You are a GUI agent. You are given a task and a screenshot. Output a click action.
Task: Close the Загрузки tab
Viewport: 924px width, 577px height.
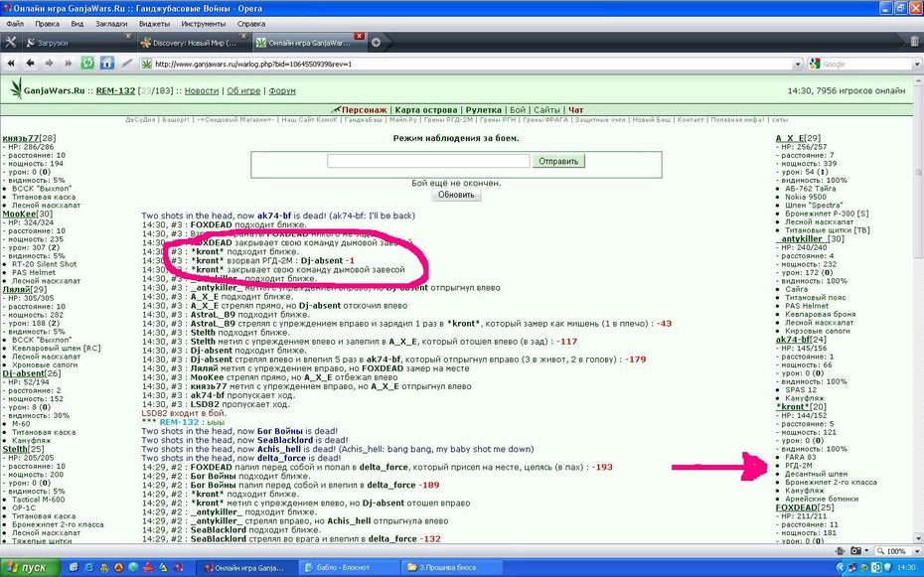point(128,37)
